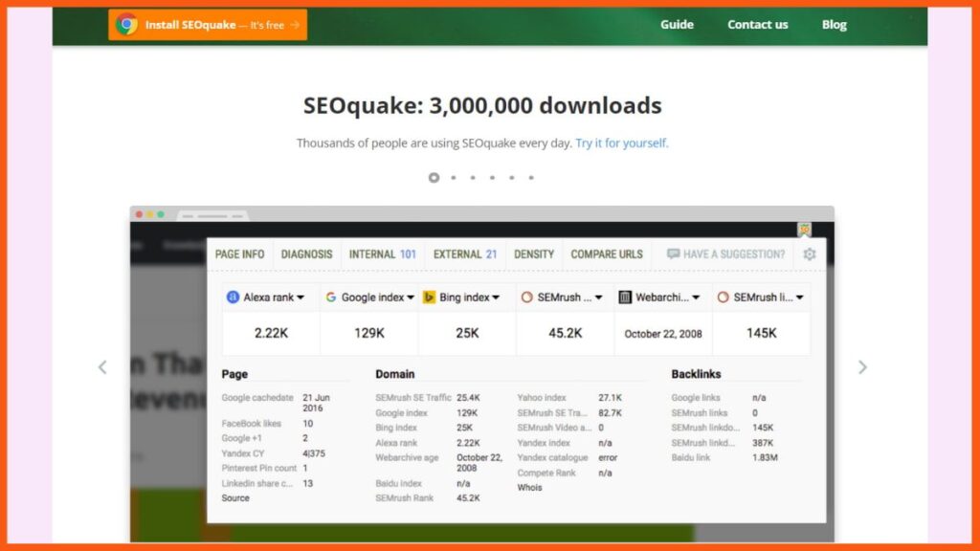
Task: Click the Chrome logo on Install button
Action: click(127, 24)
